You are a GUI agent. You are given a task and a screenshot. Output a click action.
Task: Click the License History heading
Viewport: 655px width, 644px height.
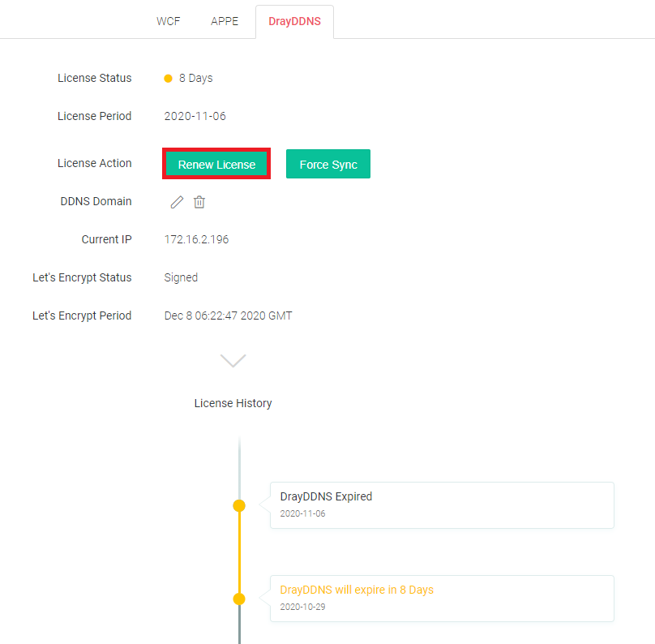(233, 403)
